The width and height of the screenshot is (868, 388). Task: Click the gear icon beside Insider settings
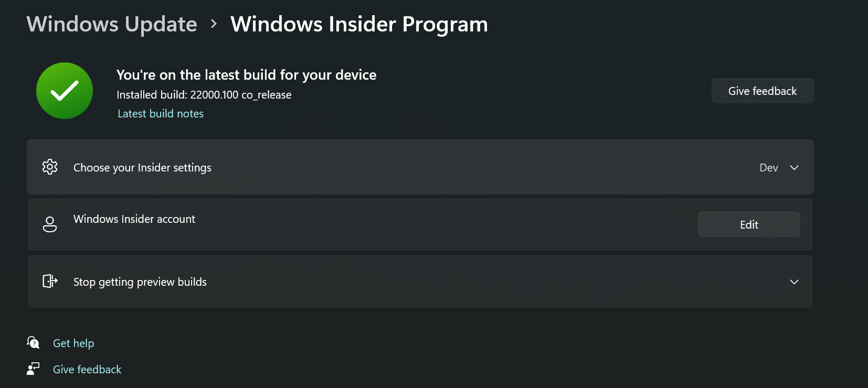[x=50, y=167]
